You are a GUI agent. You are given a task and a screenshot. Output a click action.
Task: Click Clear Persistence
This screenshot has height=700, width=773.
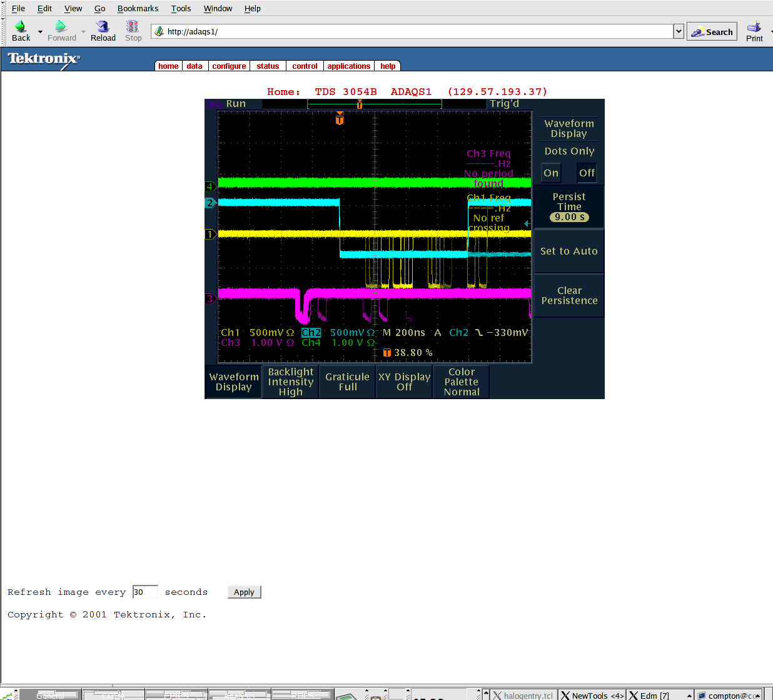click(569, 295)
